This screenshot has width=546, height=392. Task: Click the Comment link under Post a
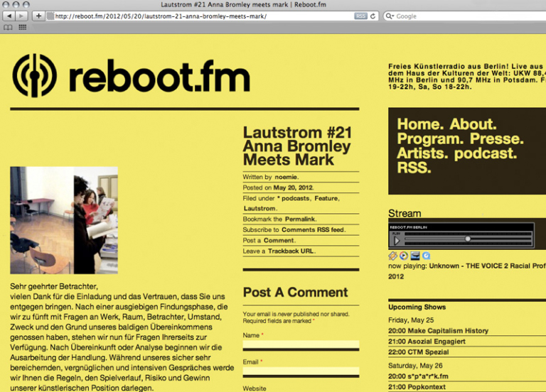click(279, 240)
